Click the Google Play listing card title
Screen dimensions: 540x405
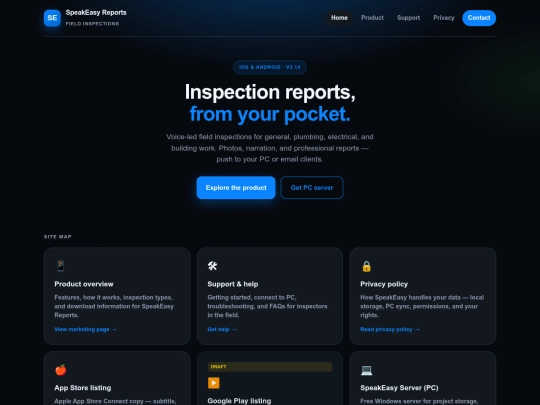click(x=239, y=401)
